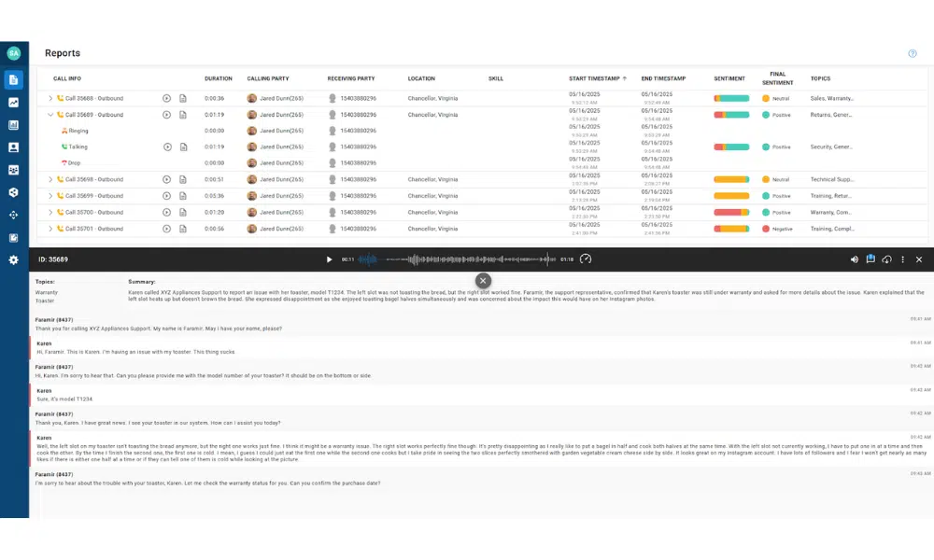Dismiss the summary with the round X button
Image resolution: width=934 pixels, height=560 pixels.
tap(483, 280)
